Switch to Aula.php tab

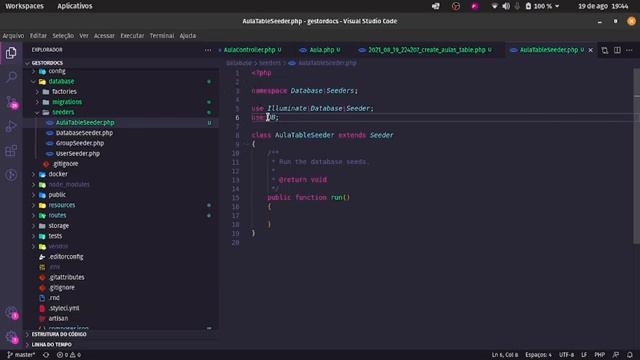321,50
